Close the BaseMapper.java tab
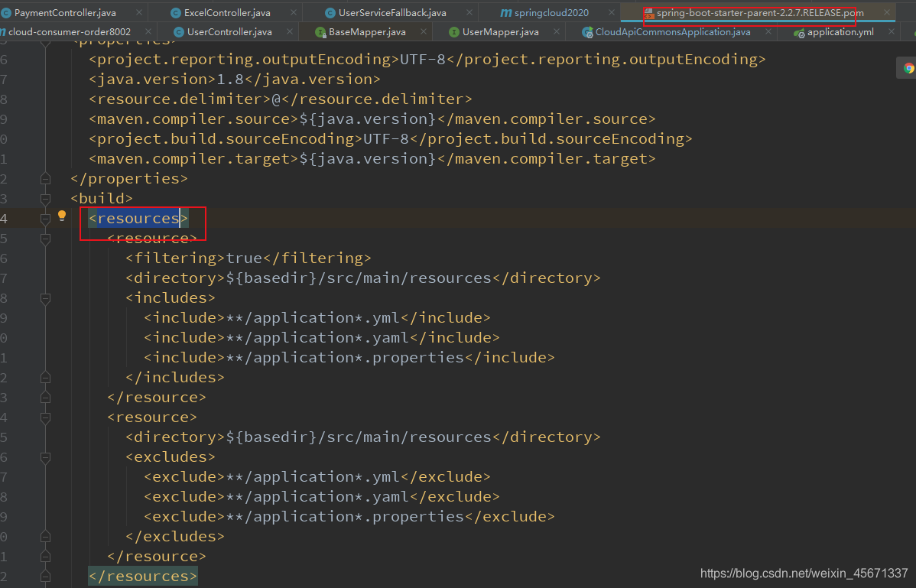This screenshot has width=916, height=588. click(x=424, y=31)
